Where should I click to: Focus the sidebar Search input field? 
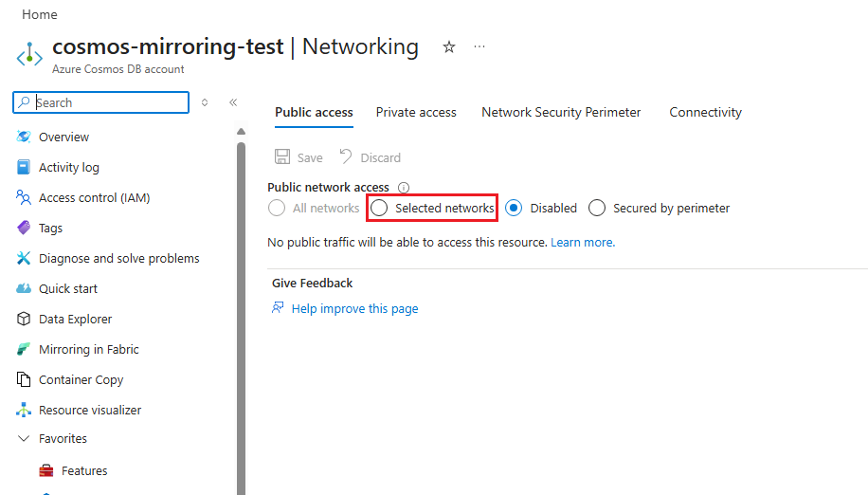pyautogui.click(x=100, y=102)
